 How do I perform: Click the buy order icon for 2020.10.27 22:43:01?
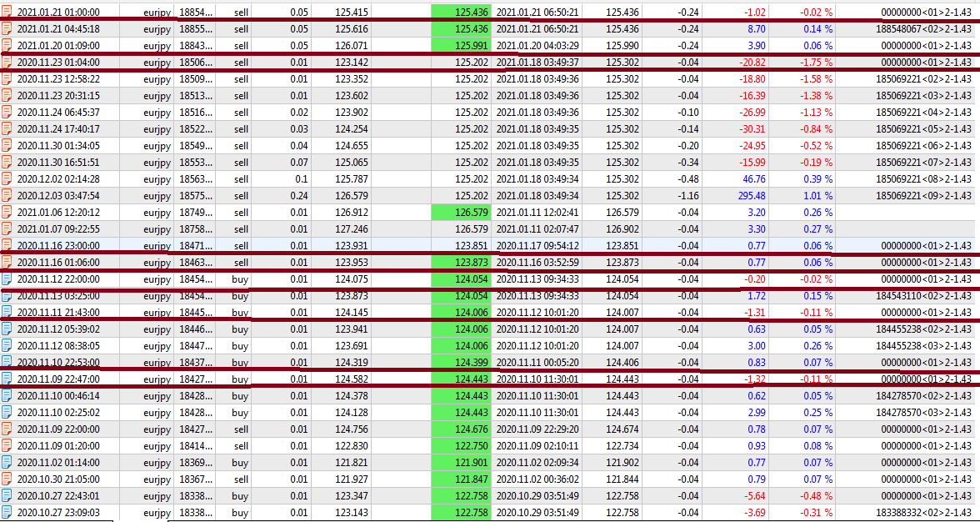coord(7,496)
